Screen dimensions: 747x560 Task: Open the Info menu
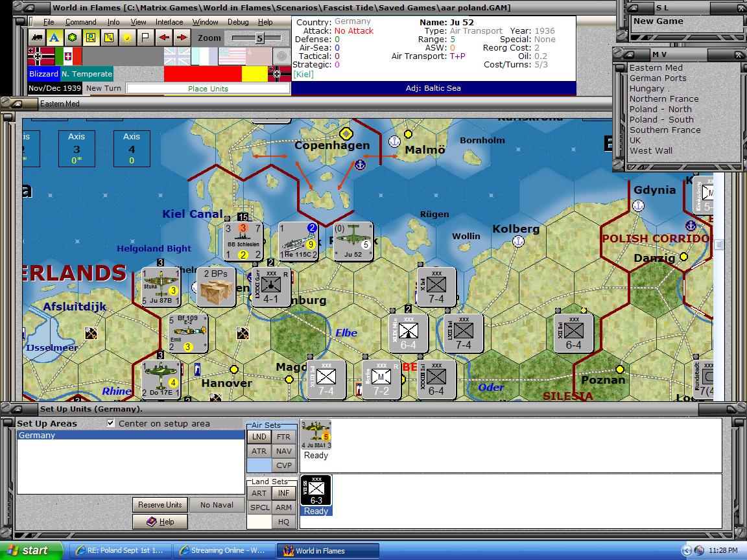pyautogui.click(x=113, y=22)
